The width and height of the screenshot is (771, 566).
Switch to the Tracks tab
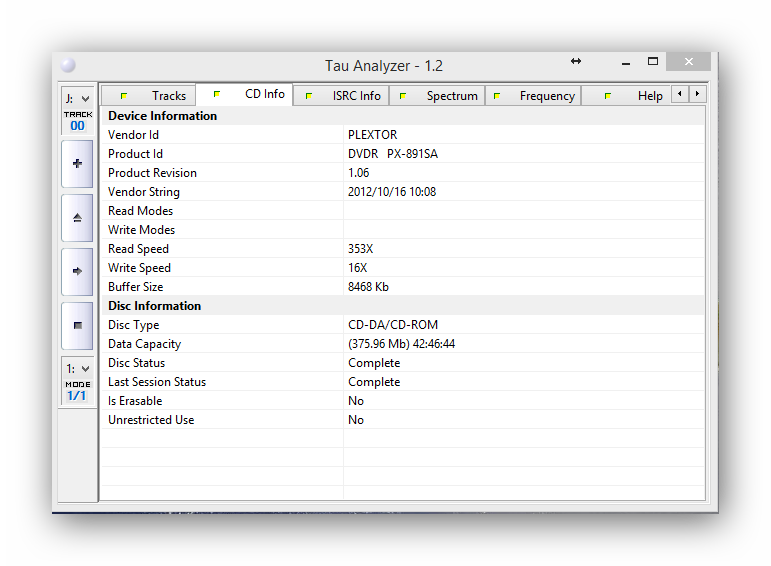[152, 96]
